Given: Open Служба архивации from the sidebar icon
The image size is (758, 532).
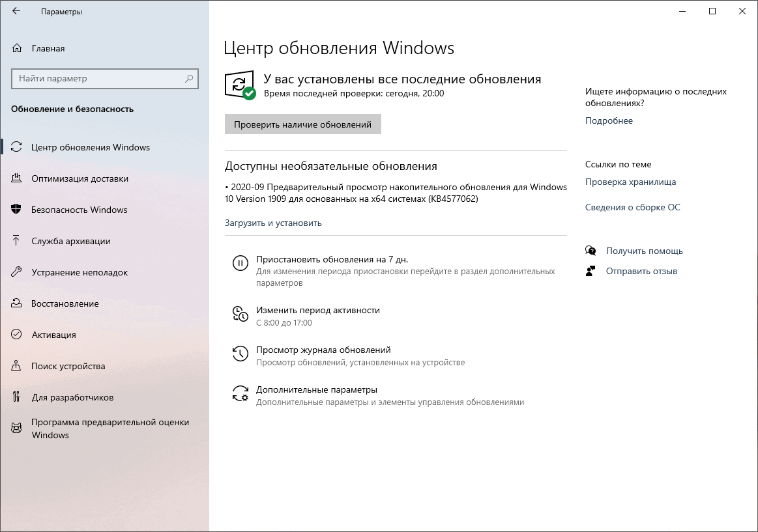Looking at the screenshot, I should point(16,241).
